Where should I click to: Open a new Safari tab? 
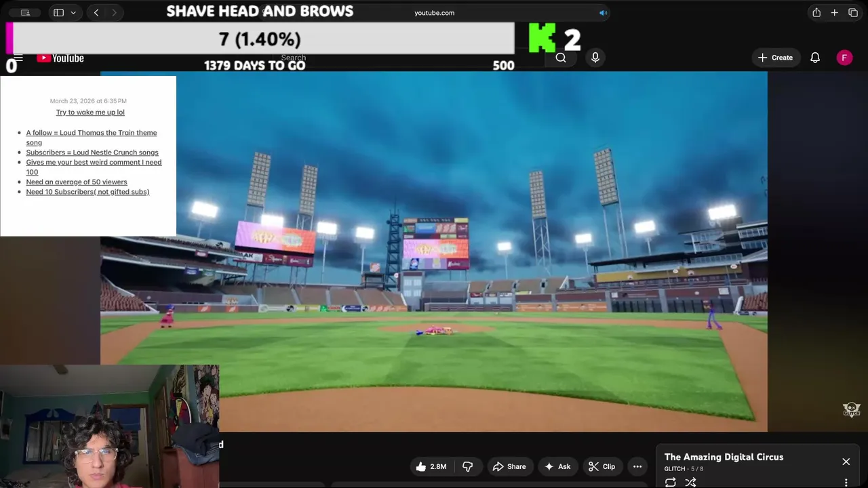835,13
